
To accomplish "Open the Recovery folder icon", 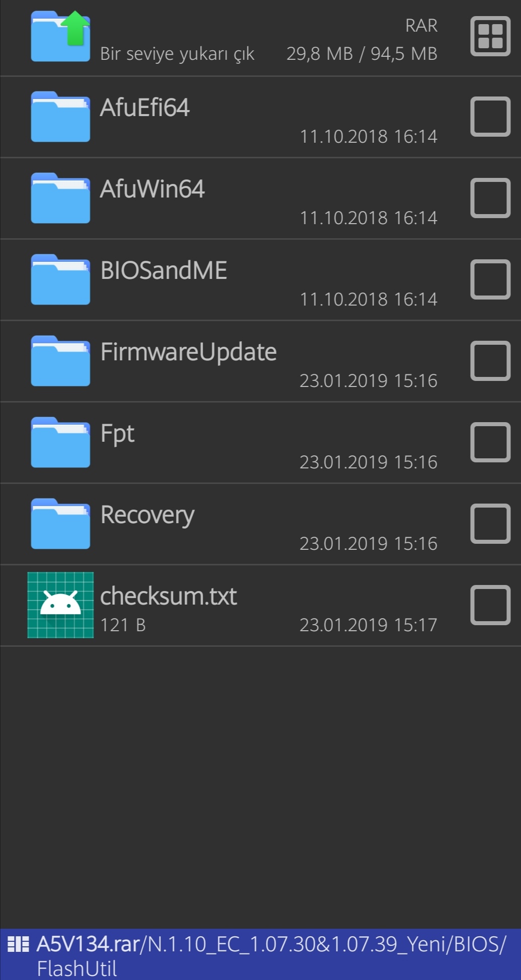I will tap(60, 524).
